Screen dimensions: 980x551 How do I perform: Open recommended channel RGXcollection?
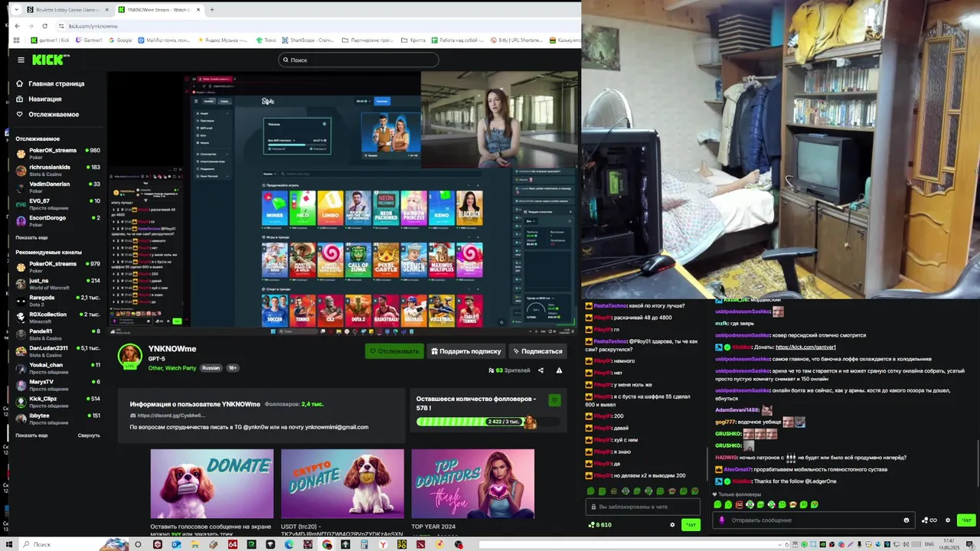(x=58, y=317)
